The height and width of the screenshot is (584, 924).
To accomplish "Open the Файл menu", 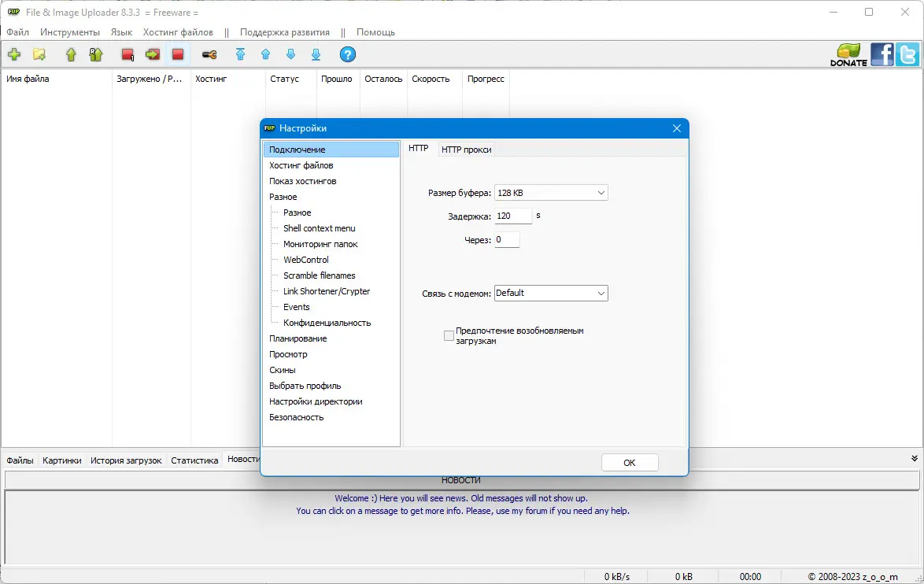I will pos(17,31).
